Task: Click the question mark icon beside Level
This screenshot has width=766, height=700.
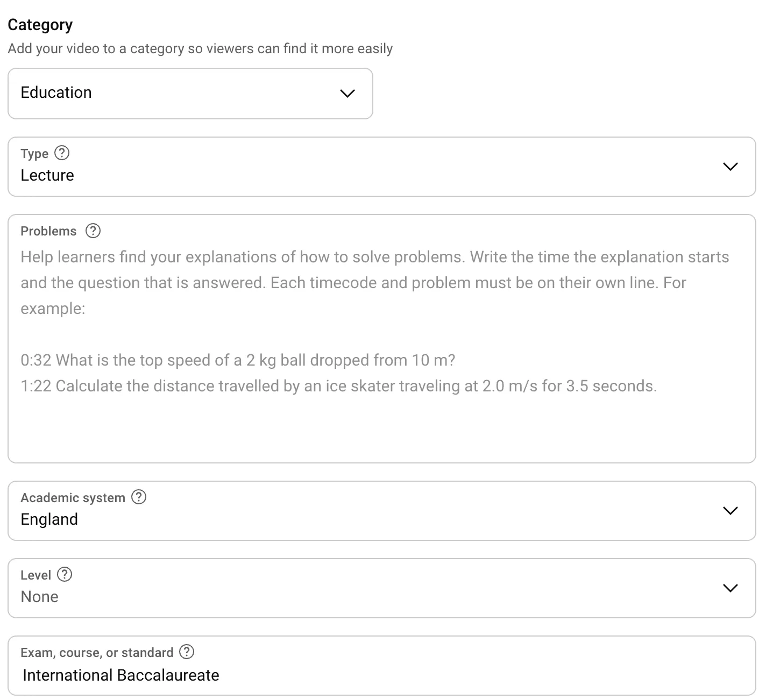Action: point(65,574)
